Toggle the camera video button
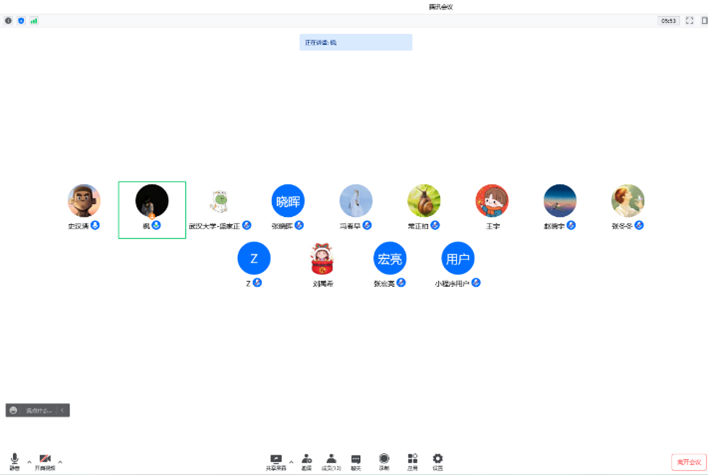 [45, 460]
